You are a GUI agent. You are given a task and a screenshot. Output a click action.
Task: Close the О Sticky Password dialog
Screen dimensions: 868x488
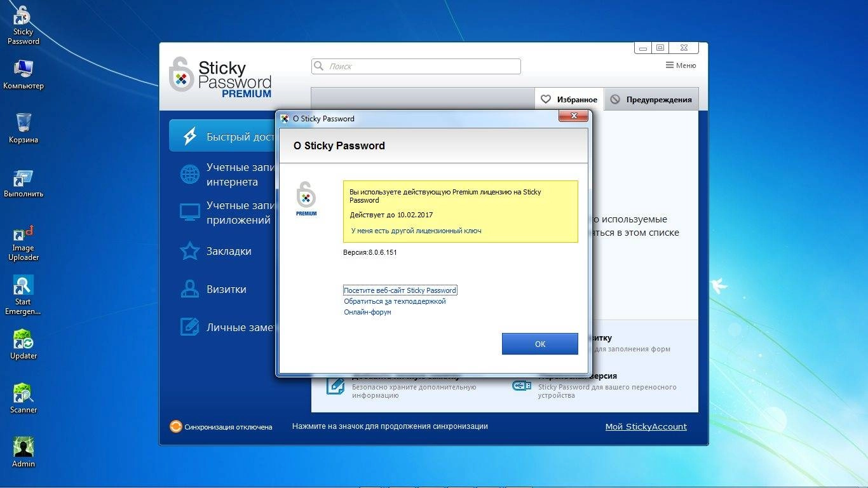click(573, 116)
